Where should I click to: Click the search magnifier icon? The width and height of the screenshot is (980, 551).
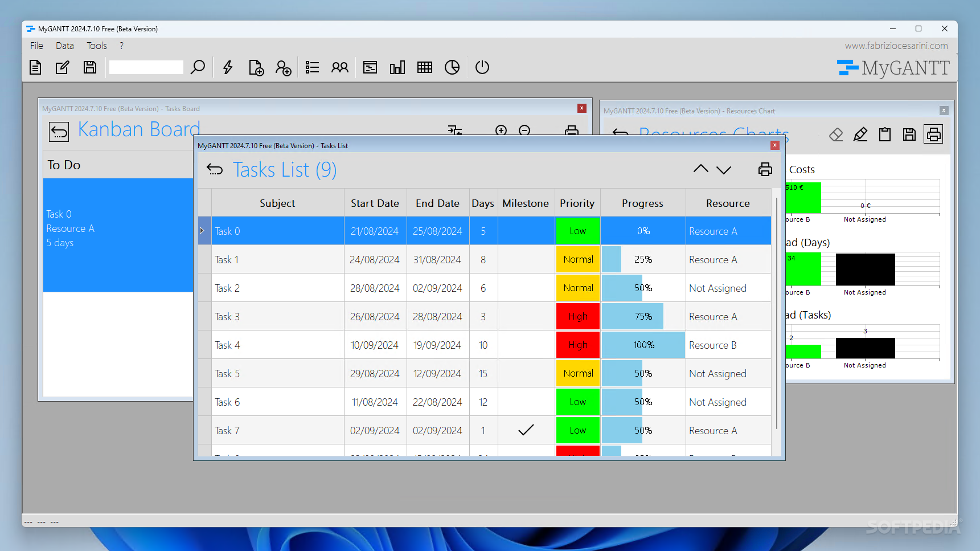198,67
